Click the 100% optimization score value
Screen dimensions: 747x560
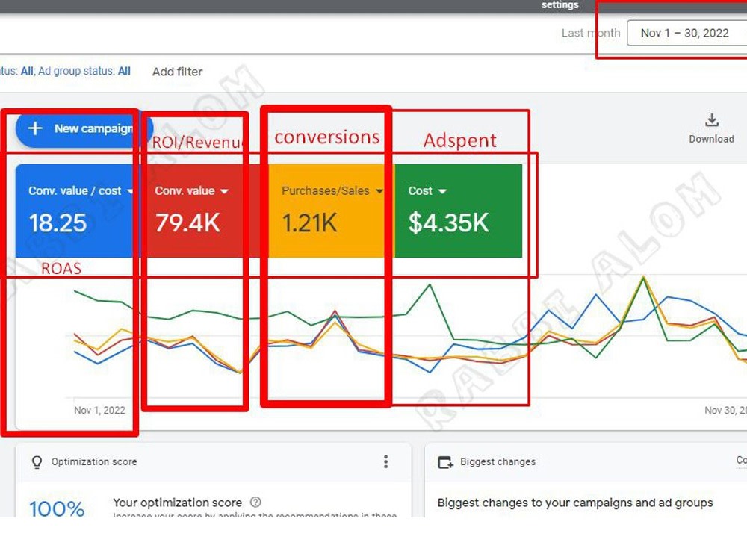tap(57, 508)
